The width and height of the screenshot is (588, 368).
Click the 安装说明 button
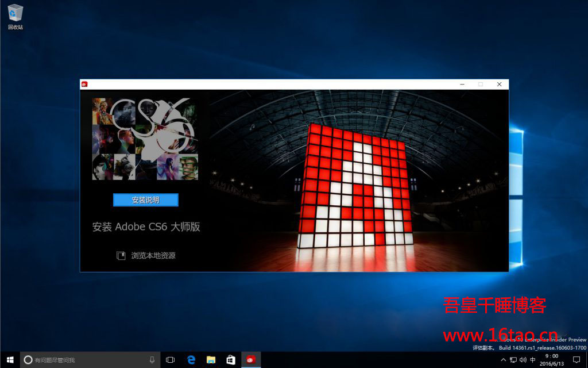[x=145, y=200]
